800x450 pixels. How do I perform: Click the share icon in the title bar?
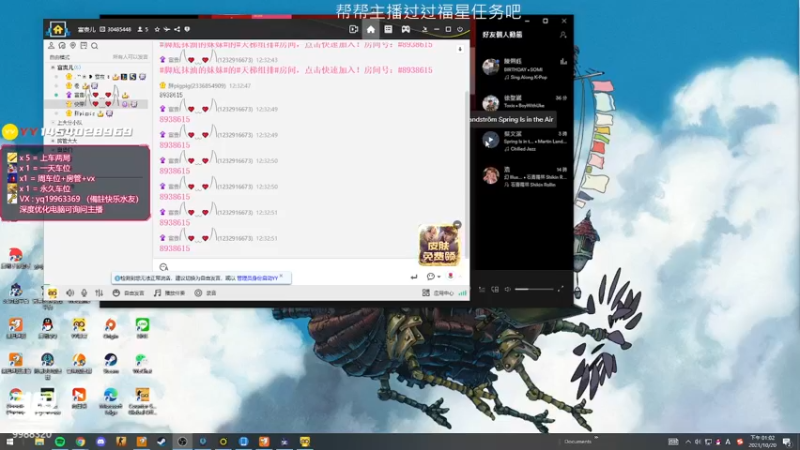177,30
